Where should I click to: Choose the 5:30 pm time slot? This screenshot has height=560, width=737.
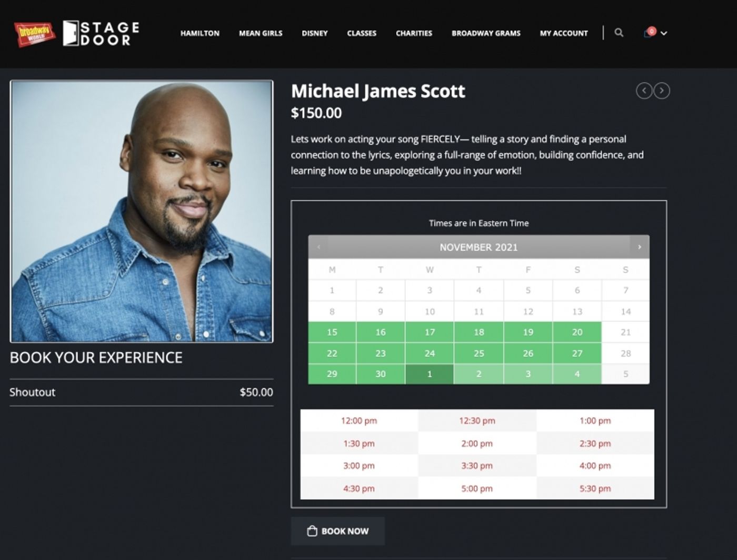(595, 488)
